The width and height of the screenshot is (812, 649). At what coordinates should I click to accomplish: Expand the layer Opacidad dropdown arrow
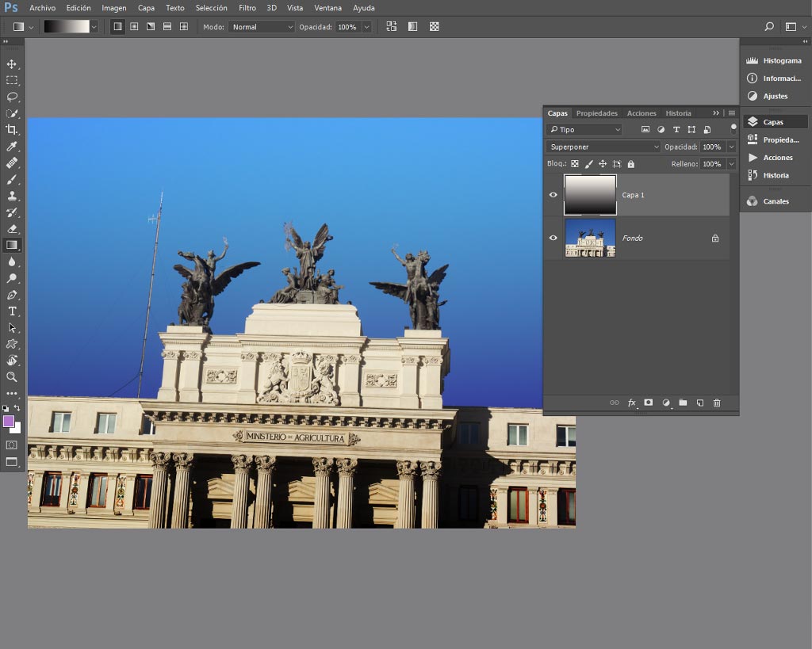click(x=731, y=147)
